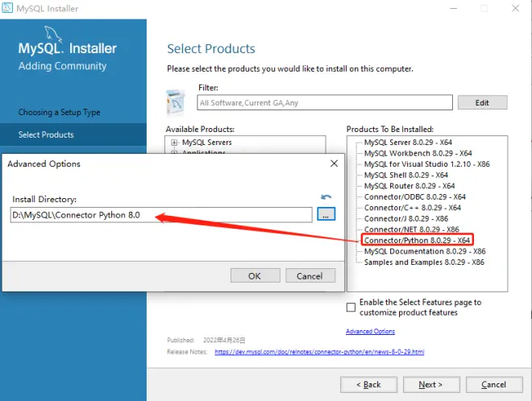
Task: Click the Install Directory text field
Action: click(161, 215)
